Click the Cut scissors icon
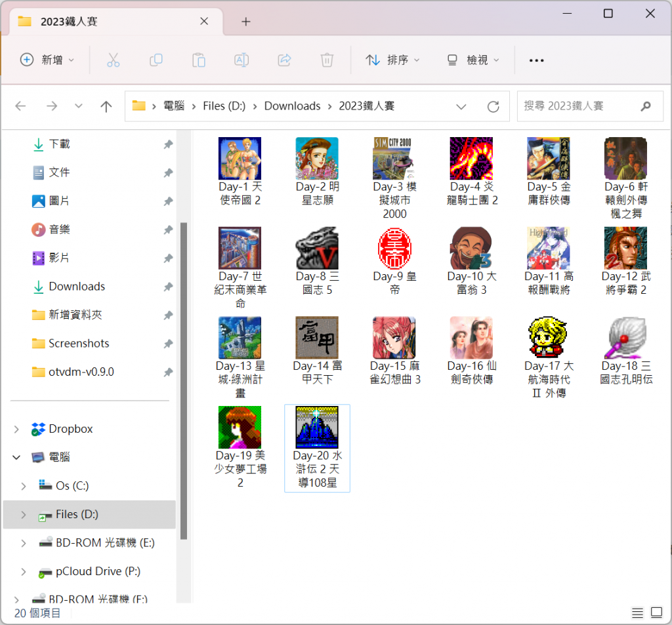 click(x=113, y=60)
